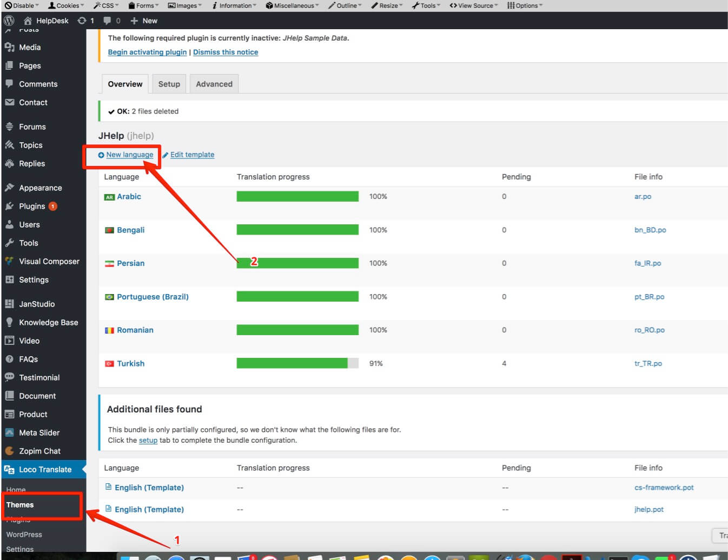Click the Turkish 91% progress bar
This screenshot has height=560, width=728.
coord(297,363)
